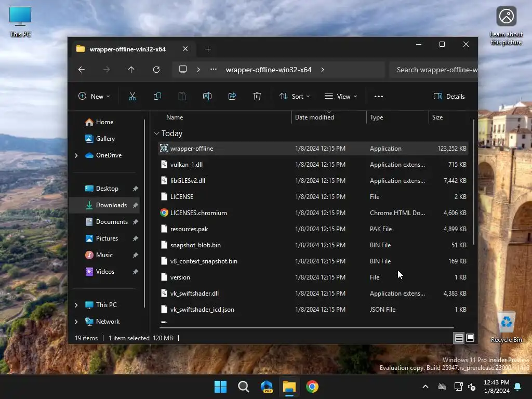This screenshot has height=399, width=532.
Task: Switch to details list view icon
Action: tap(459, 338)
